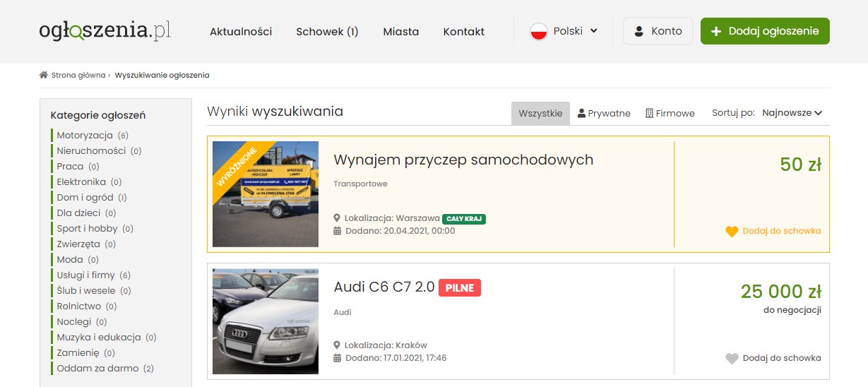Open Wynajem przyczep samochodowych listing title
The image size is (868, 387).
click(x=463, y=160)
